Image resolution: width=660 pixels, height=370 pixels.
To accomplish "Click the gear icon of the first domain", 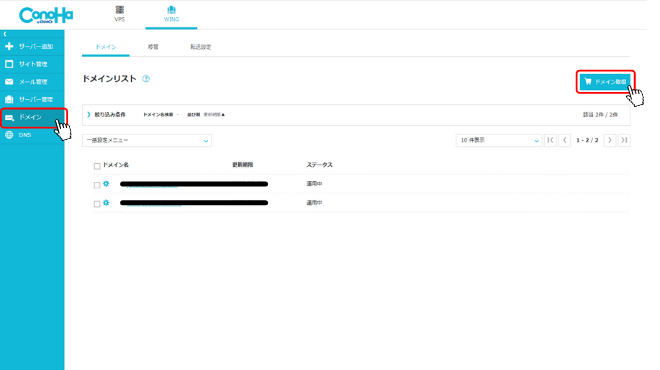I will (106, 184).
